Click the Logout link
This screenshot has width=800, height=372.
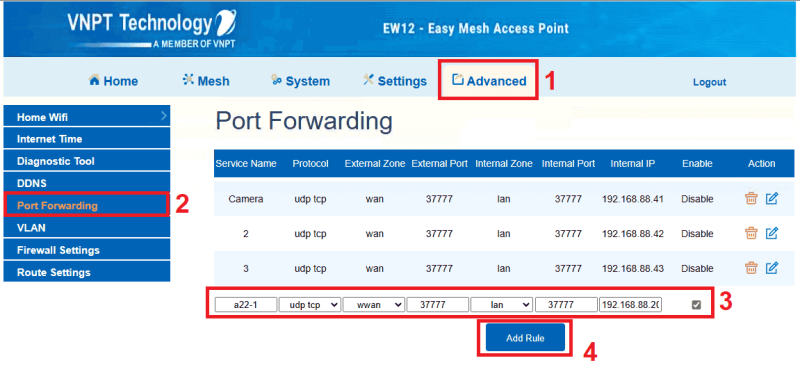[x=709, y=82]
